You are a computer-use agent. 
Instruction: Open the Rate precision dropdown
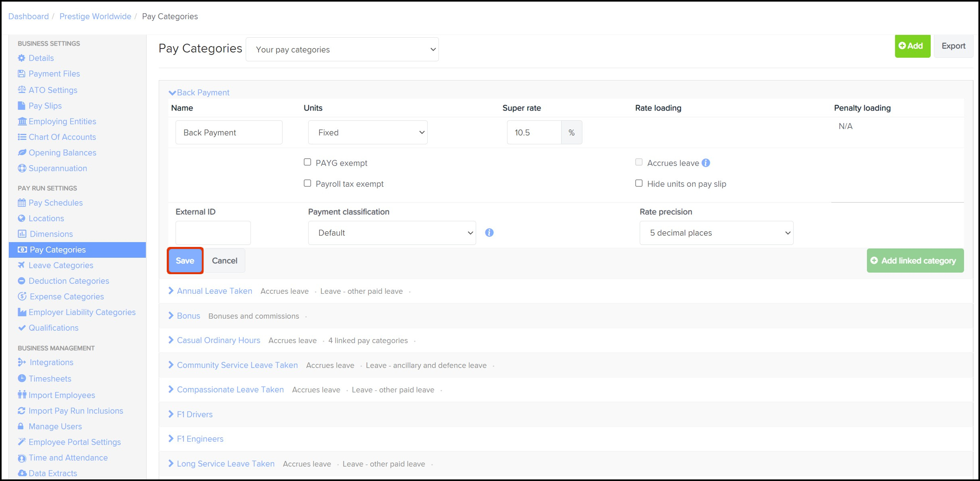point(716,233)
